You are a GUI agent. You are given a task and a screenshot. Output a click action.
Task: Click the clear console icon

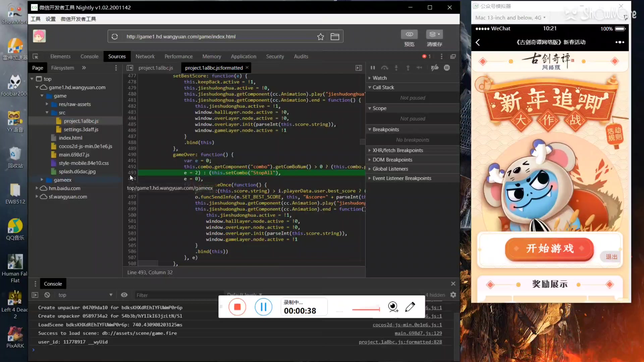pyautogui.click(x=47, y=295)
